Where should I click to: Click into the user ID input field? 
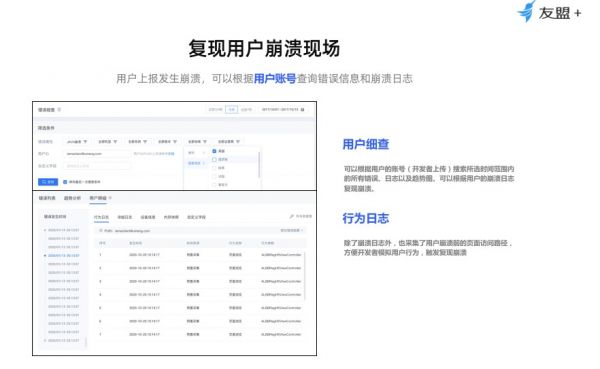pyautogui.click(x=97, y=154)
